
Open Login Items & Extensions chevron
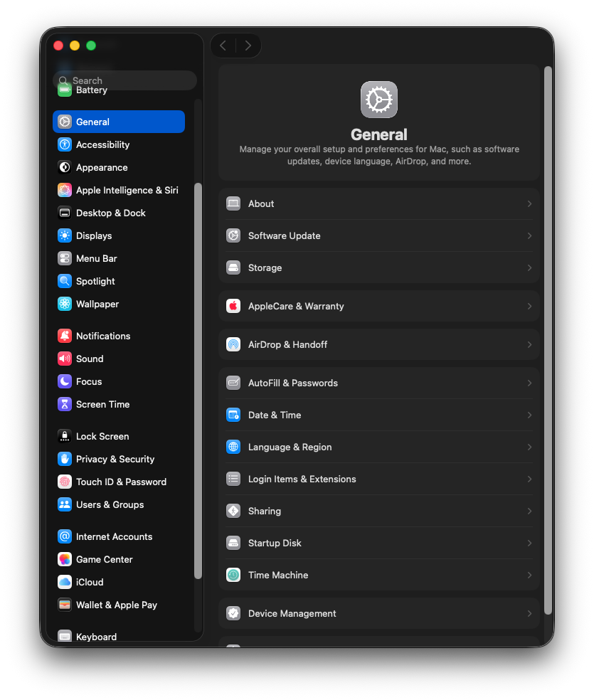coord(529,479)
